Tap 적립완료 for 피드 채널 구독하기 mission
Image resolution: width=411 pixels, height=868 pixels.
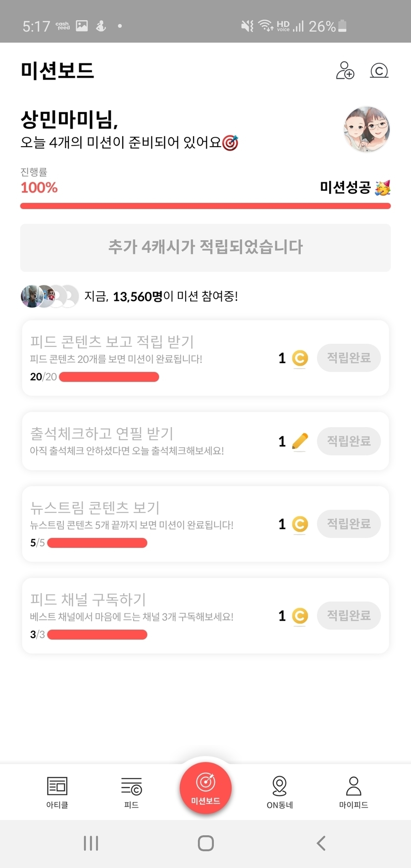[x=349, y=615]
